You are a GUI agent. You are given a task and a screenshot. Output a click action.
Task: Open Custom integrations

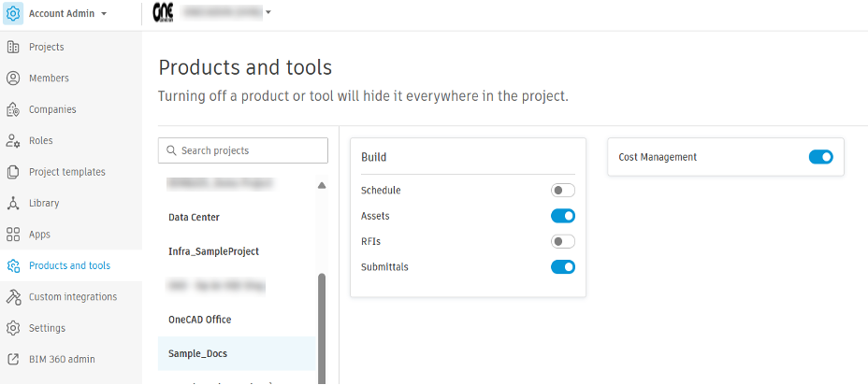(73, 297)
